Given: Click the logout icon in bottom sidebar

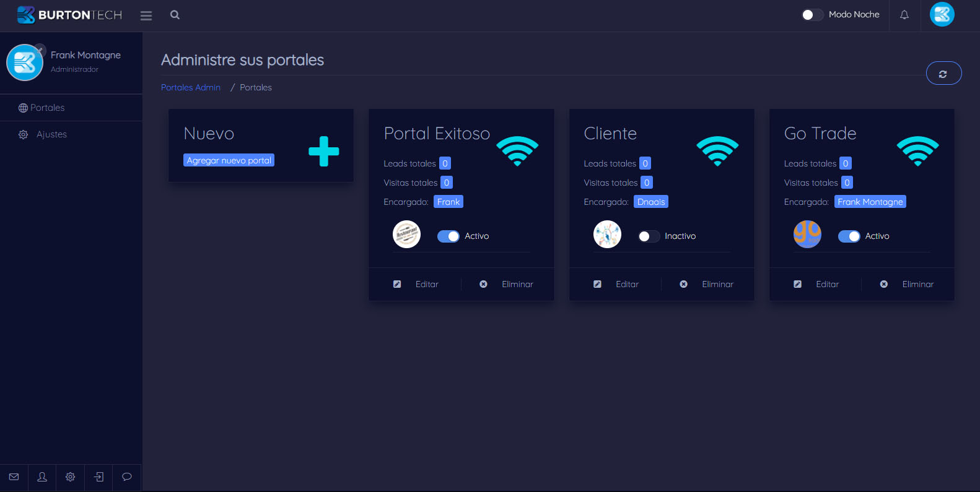Looking at the screenshot, I should pos(98,477).
